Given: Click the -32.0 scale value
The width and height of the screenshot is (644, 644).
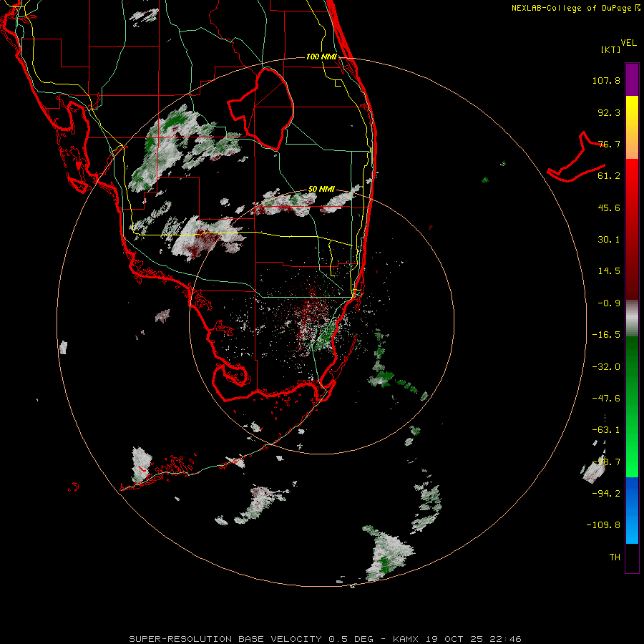Looking at the screenshot, I should pyautogui.click(x=606, y=367).
